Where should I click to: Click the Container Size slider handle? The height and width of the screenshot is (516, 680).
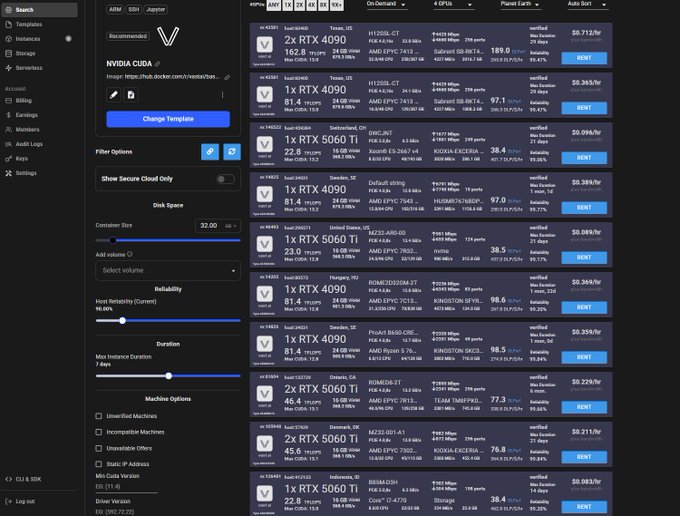tap(113, 240)
